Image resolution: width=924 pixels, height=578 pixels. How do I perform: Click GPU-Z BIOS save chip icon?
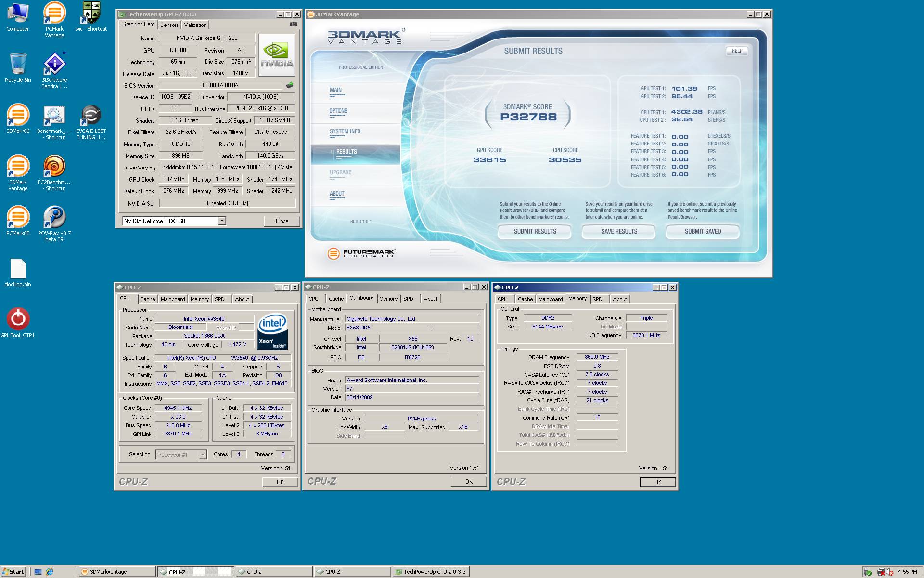tap(290, 85)
